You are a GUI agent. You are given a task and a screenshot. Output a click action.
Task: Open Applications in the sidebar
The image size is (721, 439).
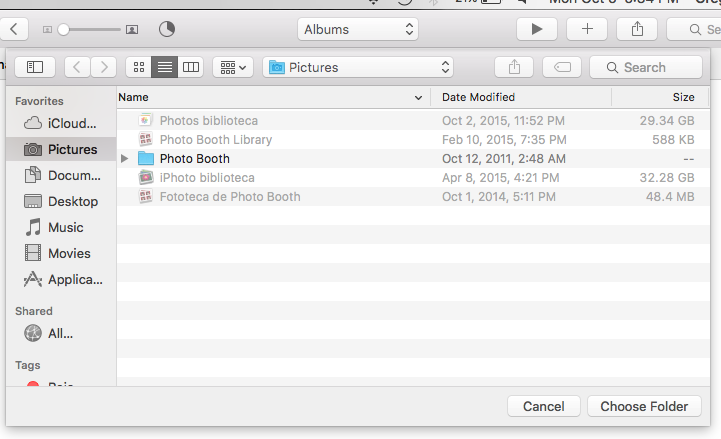click(x=61, y=279)
